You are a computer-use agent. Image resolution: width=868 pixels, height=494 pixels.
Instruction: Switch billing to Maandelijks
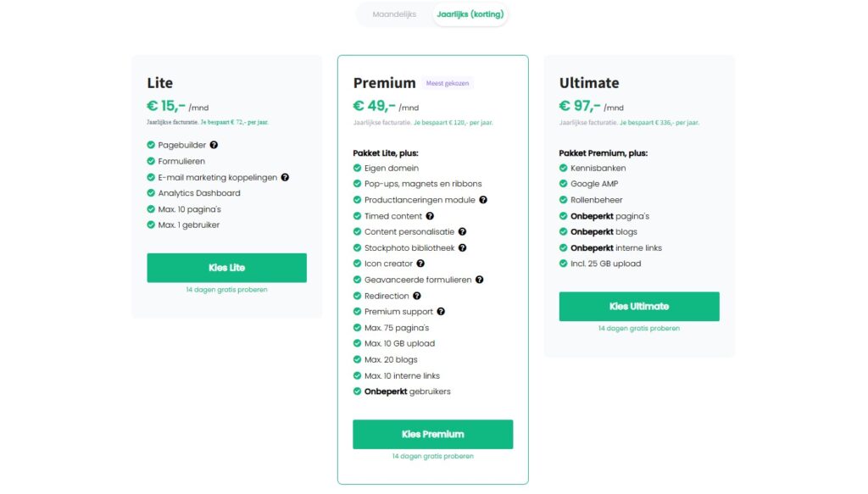[x=394, y=14]
